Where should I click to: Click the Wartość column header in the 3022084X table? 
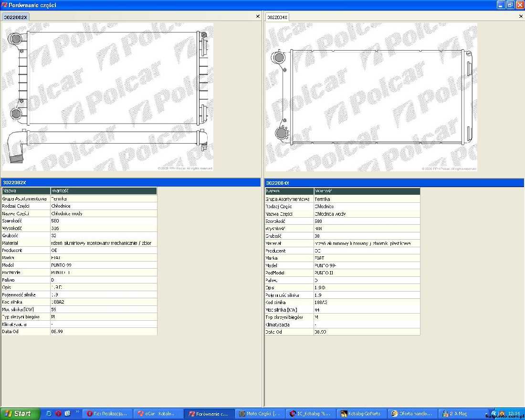(x=367, y=191)
